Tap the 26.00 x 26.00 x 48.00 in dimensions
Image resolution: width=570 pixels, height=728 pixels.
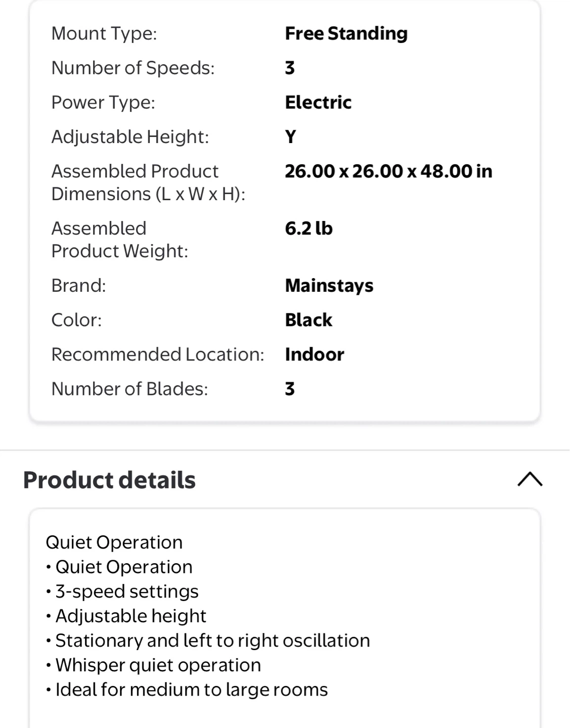[388, 171]
